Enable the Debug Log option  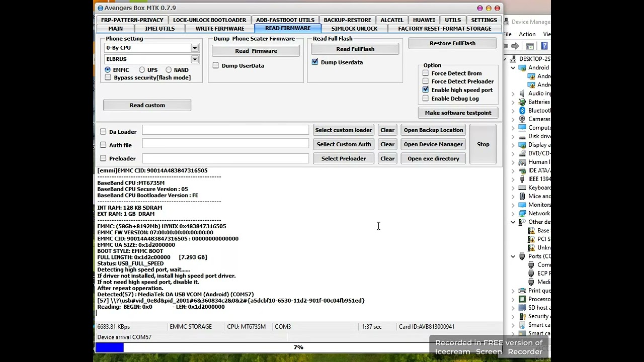coord(426,98)
